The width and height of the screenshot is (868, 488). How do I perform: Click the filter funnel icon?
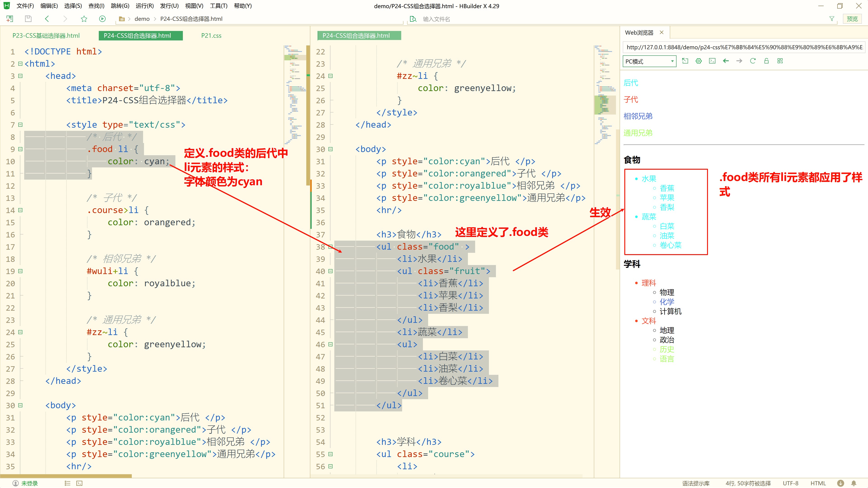click(x=832, y=19)
